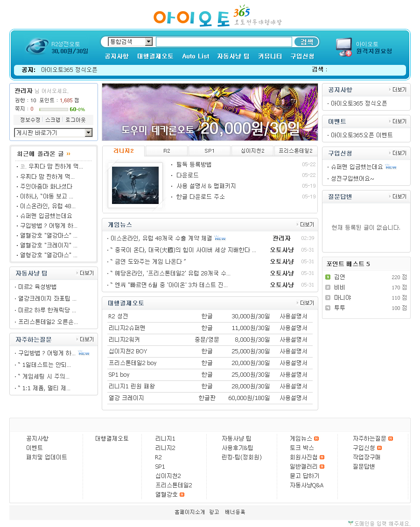The height and width of the screenshot is (527, 420).
Task: Open the 대행결제오토 navigation menu
Action: click(x=155, y=56)
